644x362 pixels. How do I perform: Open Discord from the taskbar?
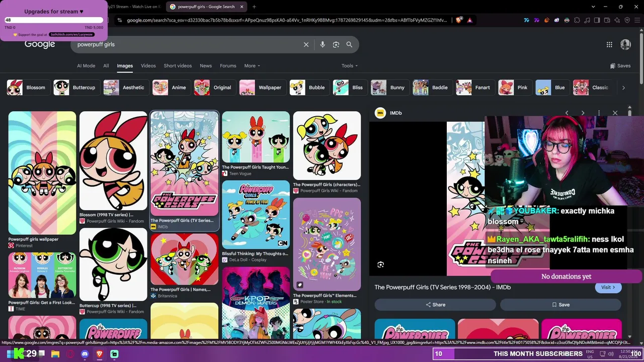[85, 354]
